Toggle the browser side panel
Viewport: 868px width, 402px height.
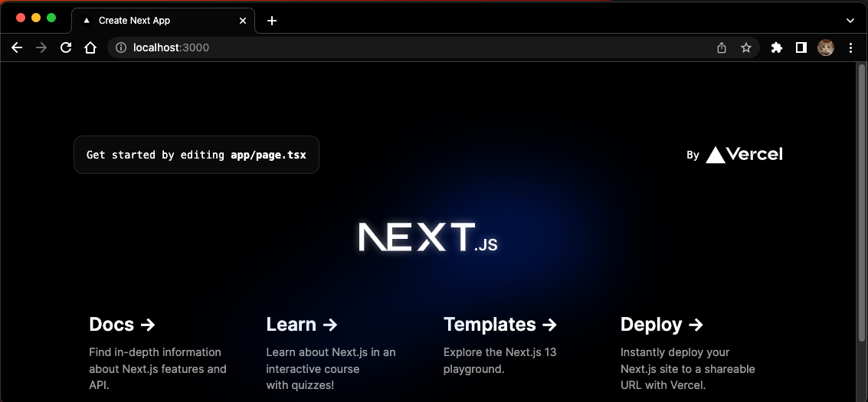[801, 48]
